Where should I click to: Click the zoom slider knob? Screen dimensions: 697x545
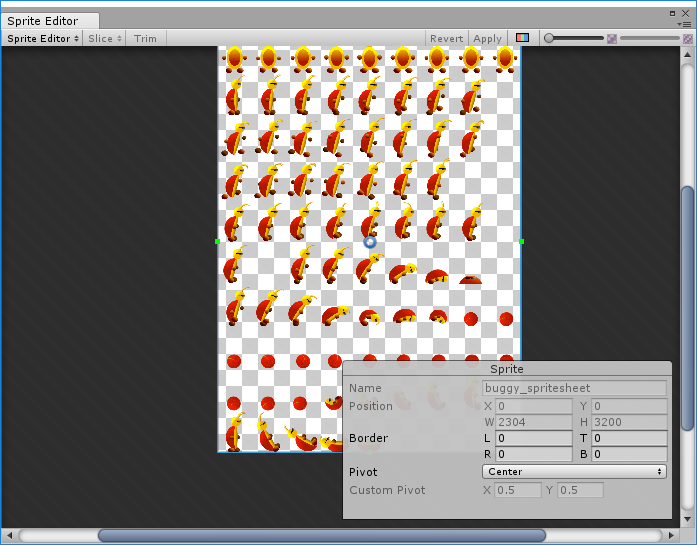tap(549, 38)
